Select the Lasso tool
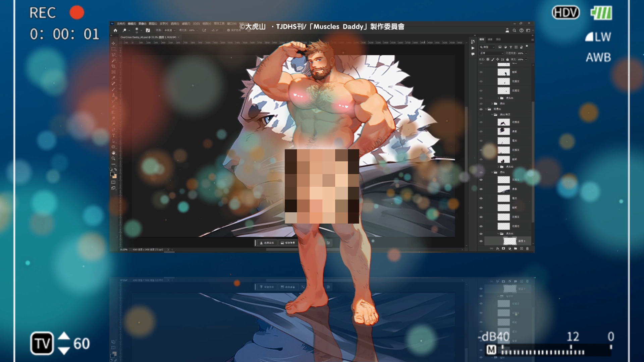644x362 pixels. (113, 55)
